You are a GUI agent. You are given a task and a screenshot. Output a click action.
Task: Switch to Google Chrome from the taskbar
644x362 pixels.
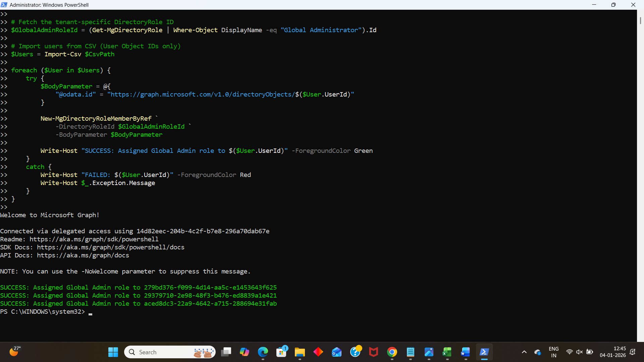(x=392, y=352)
